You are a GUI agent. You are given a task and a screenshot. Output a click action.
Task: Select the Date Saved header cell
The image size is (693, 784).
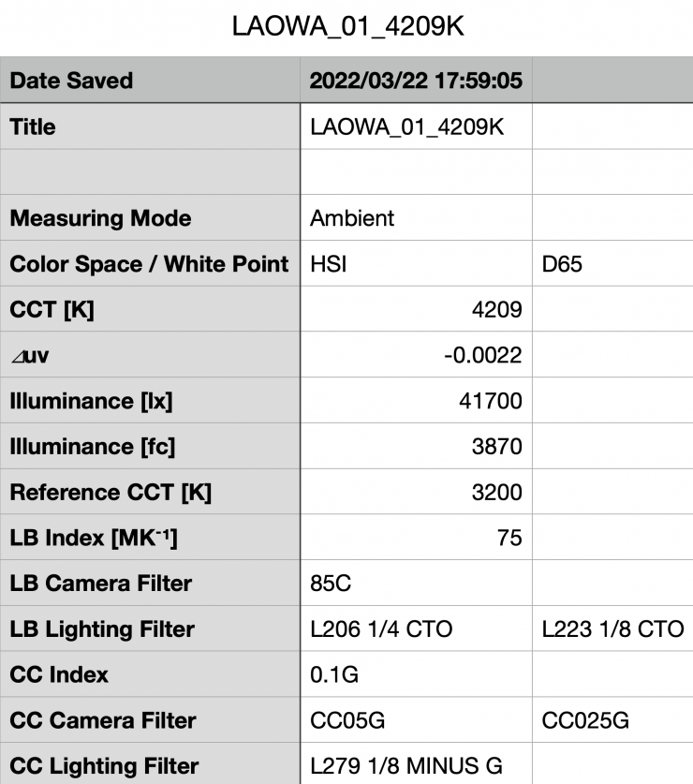150,81
